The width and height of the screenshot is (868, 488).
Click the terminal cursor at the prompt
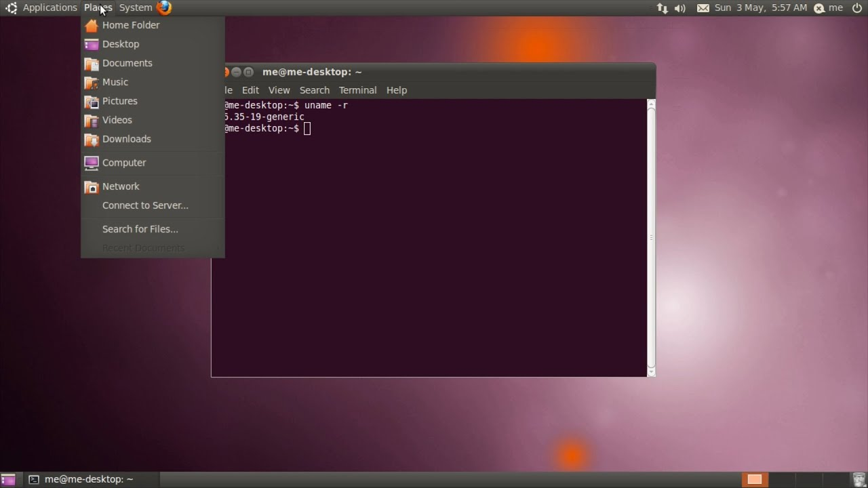click(307, 129)
